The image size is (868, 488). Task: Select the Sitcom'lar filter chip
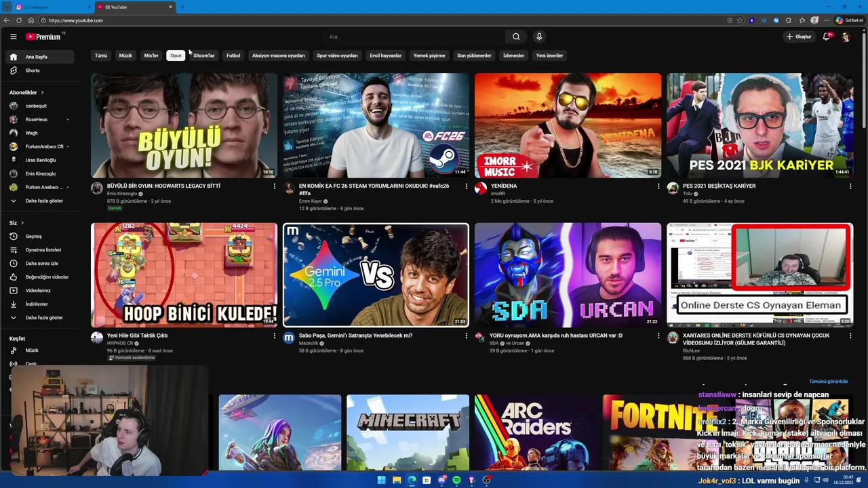coord(203,56)
